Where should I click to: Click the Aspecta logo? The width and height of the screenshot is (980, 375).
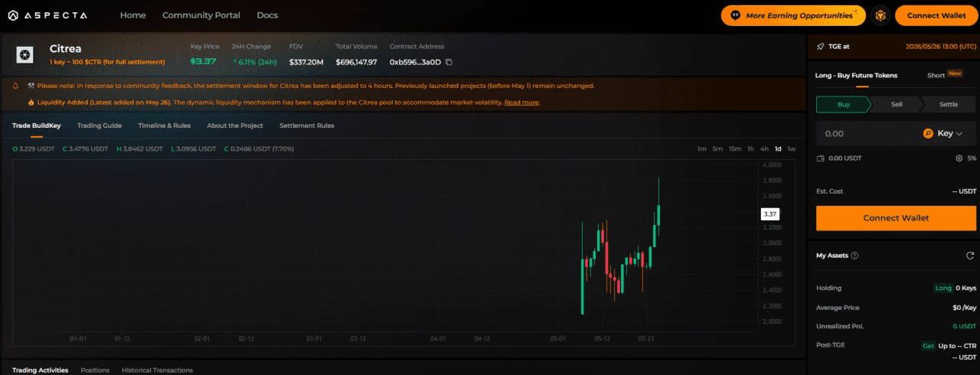[47, 15]
